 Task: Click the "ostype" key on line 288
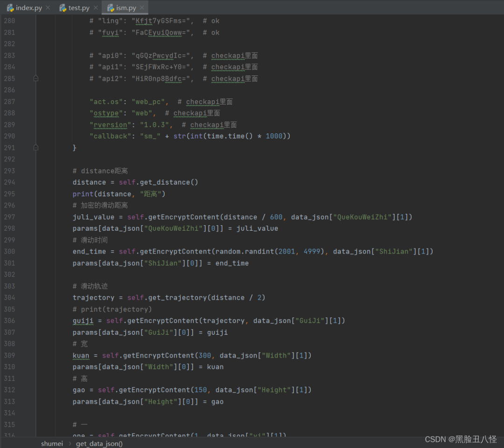click(x=106, y=113)
